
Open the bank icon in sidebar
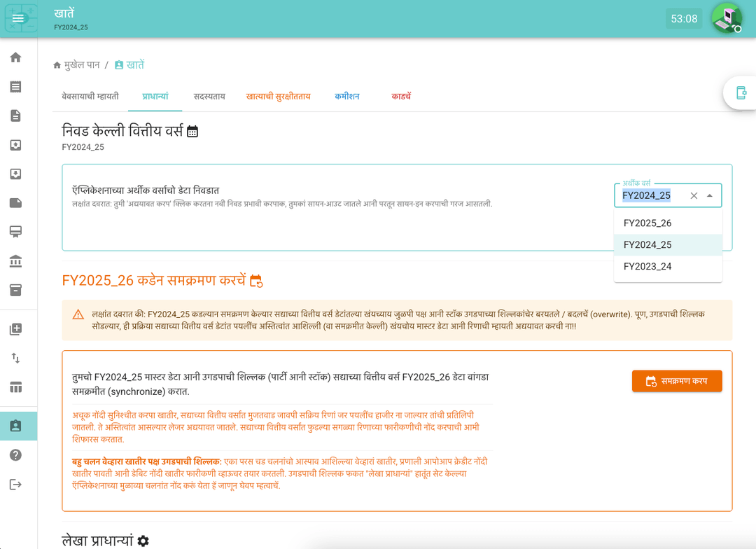point(15,261)
